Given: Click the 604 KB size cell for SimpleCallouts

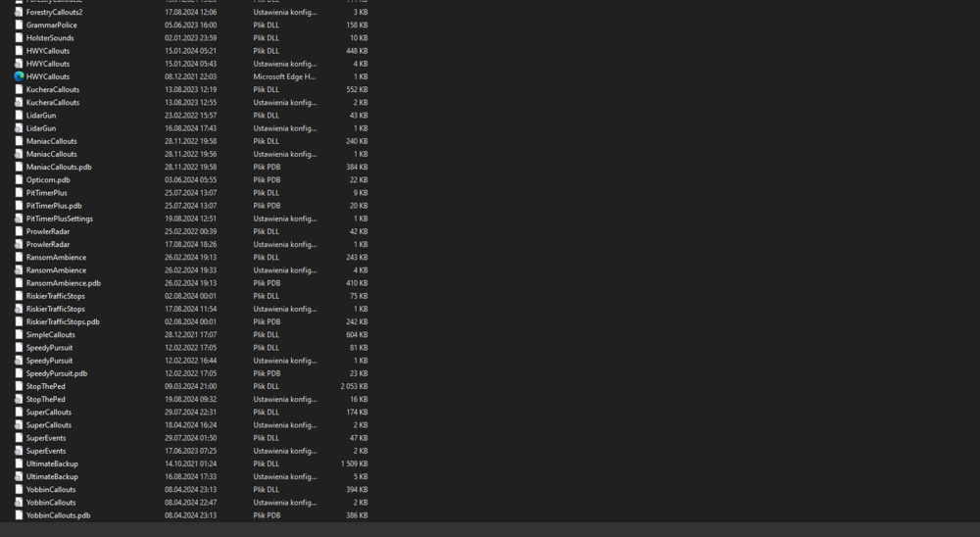Looking at the screenshot, I should 357,334.
